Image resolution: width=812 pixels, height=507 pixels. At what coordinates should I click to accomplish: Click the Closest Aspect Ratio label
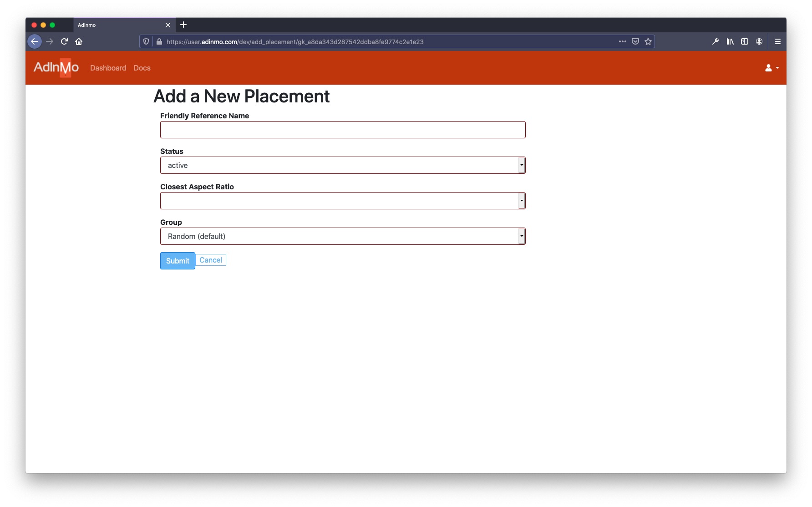[197, 187]
